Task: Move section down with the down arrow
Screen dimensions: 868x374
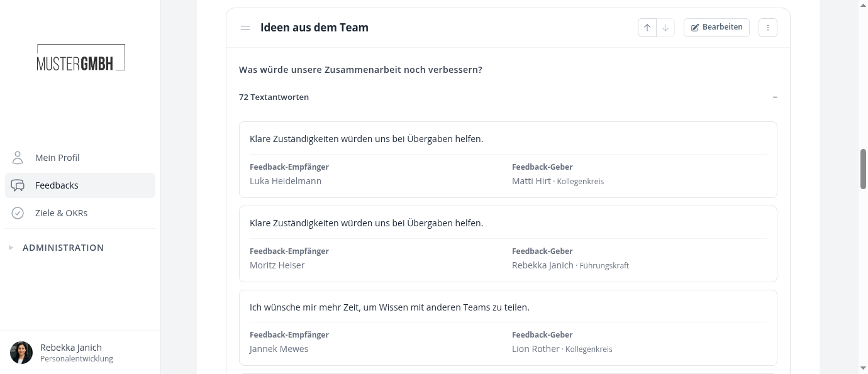Action: coord(665,28)
